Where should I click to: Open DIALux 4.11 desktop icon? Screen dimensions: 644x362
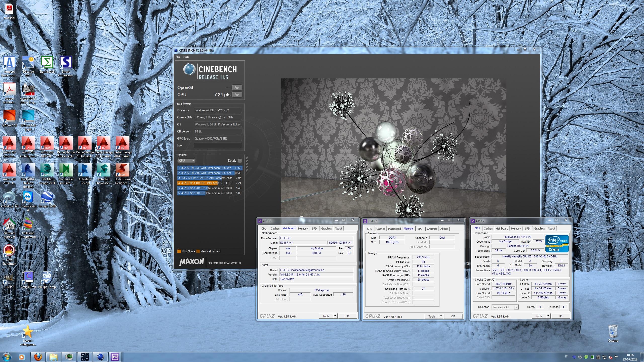[9, 119]
